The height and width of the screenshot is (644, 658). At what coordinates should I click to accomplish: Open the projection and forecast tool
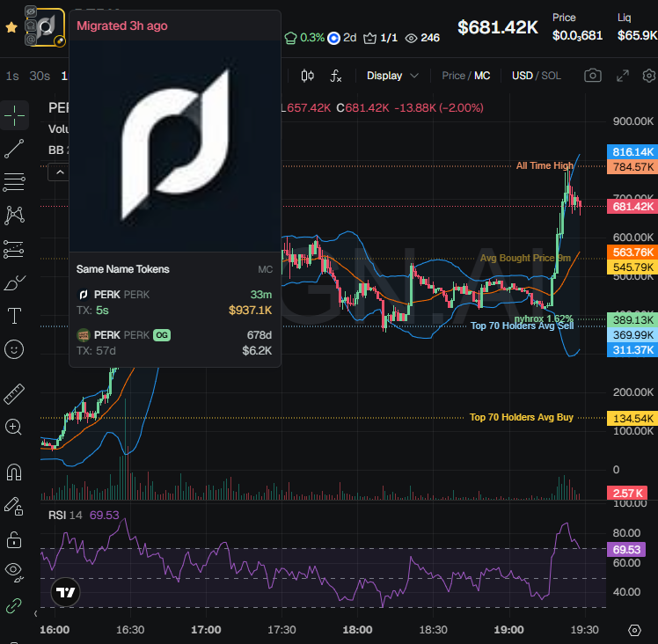point(14,249)
